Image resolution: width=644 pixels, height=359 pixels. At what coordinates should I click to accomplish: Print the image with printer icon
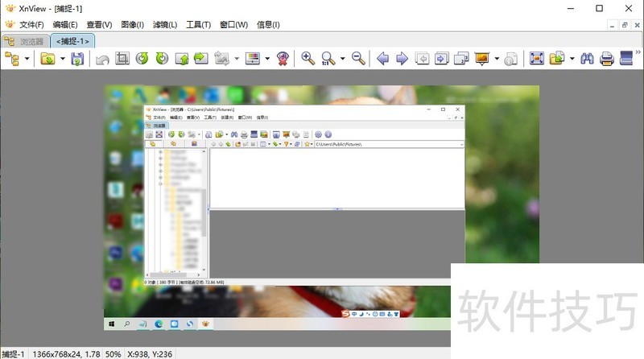click(x=607, y=59)
